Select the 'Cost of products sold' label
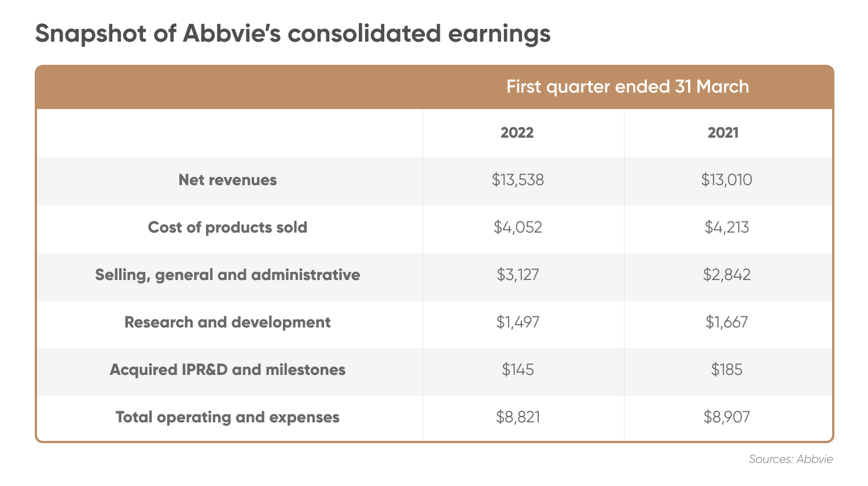The image size is (868, 486). [x=227, y=227]
